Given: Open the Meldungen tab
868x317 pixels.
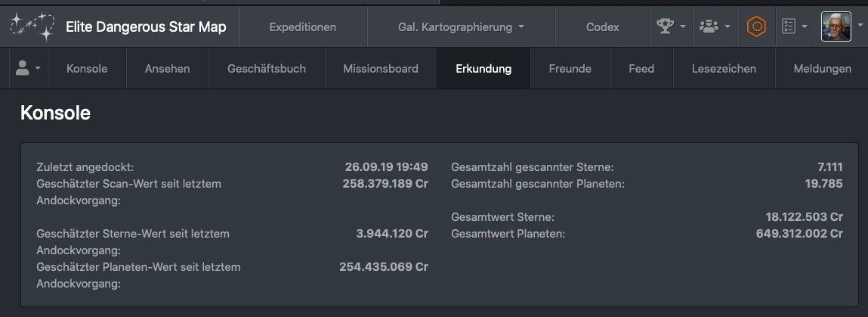Looking at the screenshot, I should [x=822, y=68].
